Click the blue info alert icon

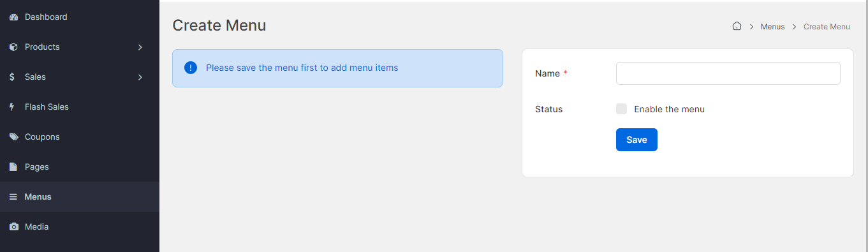tap(191, 68)
